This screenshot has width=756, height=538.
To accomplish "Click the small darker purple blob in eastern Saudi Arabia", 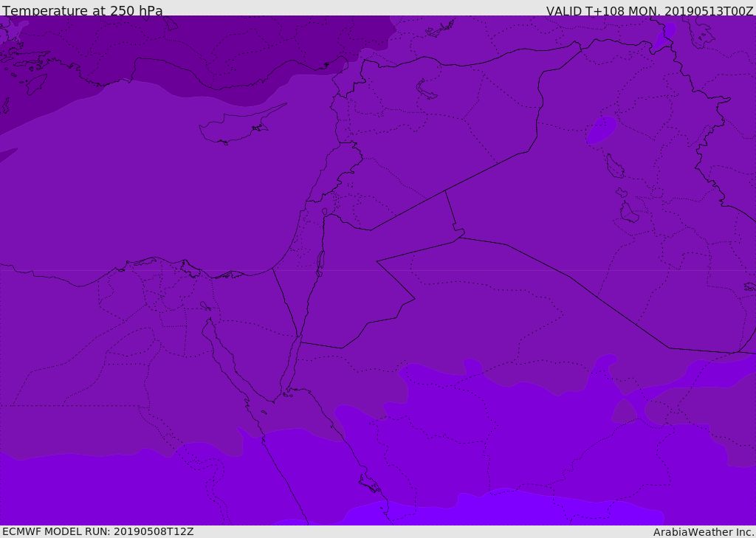I will (x=625, y=411).
